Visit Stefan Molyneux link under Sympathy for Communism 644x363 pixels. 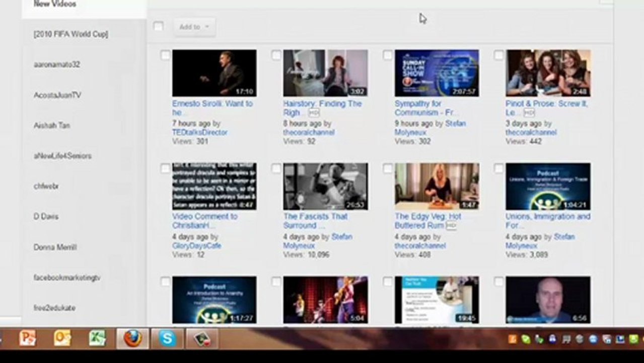pos(431,128)
